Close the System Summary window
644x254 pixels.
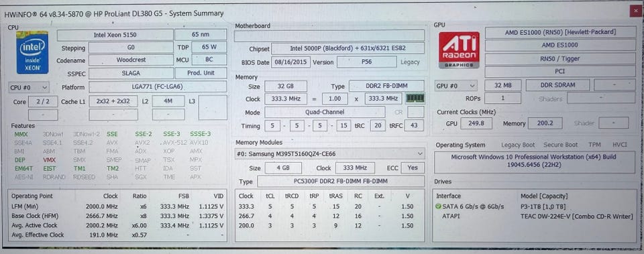click(635, 11)
